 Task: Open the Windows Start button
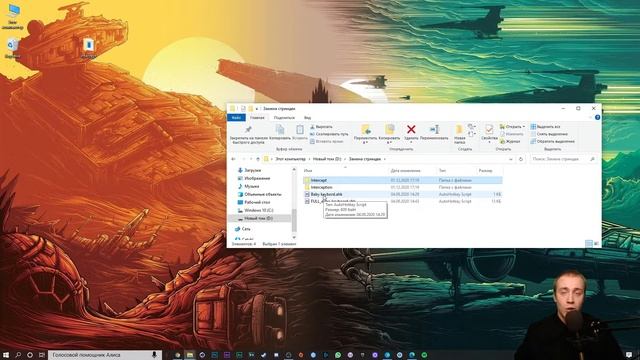[6, 355]
